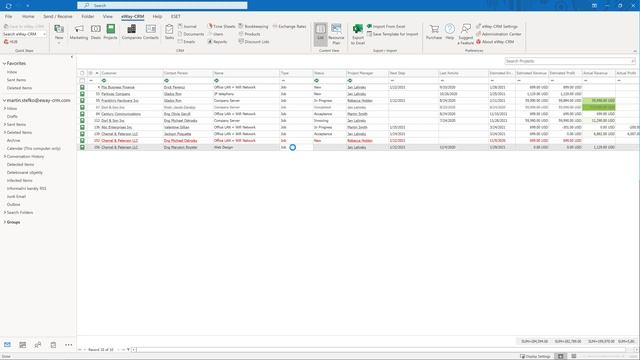Tick the filter row checkbox
The height and width of the screenshot is (360, 640).
pos(82,80)
